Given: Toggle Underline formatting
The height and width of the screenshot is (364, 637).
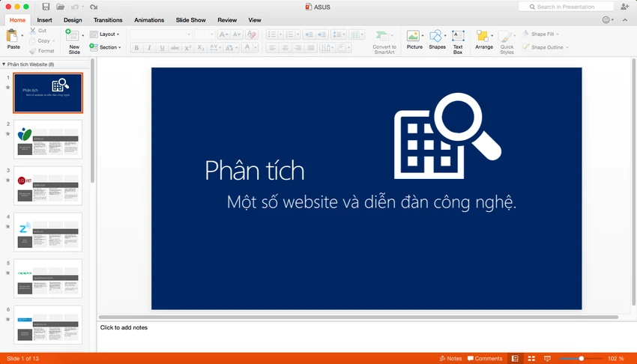Looking at the screenshot, I should point(162,48).
